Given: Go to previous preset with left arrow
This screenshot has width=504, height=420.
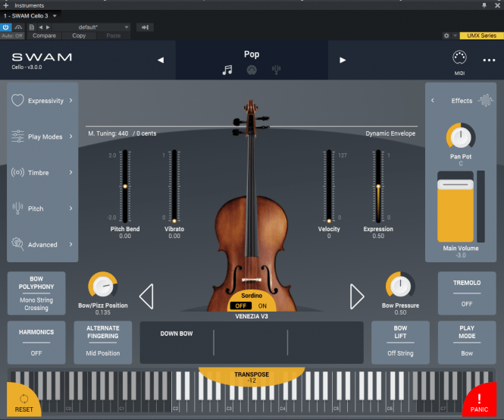Looking at the screenshot, I should tap(41, 27).
